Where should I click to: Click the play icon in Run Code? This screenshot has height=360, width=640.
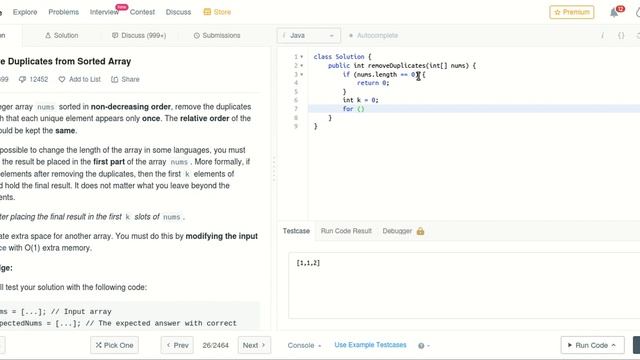(570, 345)
